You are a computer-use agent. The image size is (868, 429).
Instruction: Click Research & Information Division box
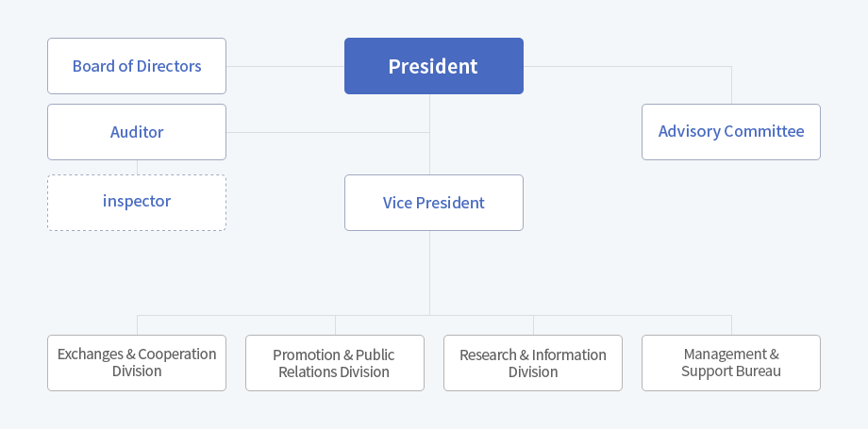coord(532,363)
